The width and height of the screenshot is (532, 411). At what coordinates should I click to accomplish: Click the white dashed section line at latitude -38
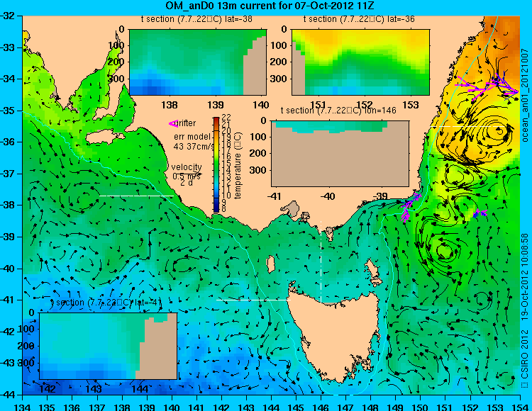tap(136, 196)
